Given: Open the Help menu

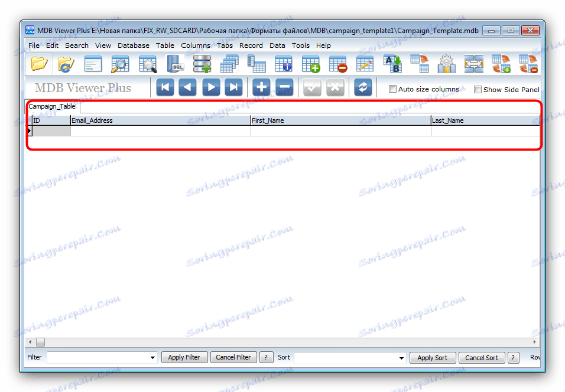Looking at the screenshot, I should [324, 45].
